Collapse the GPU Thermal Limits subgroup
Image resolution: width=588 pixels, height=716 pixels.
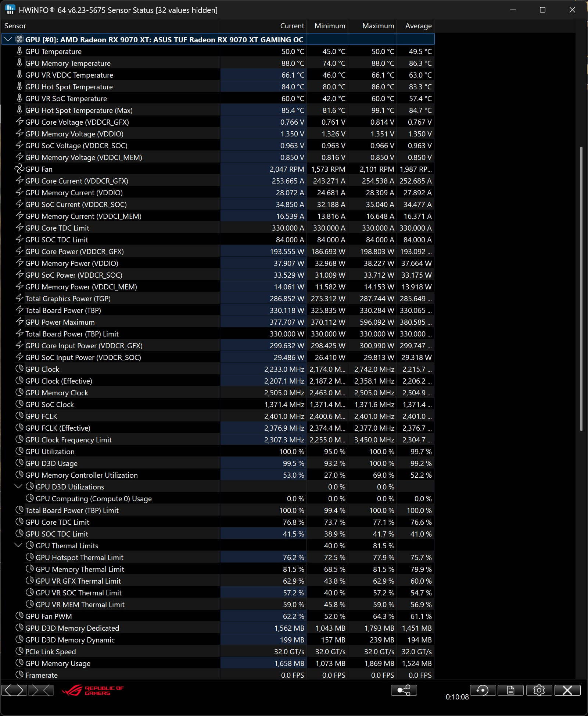[x=18, y=545]
